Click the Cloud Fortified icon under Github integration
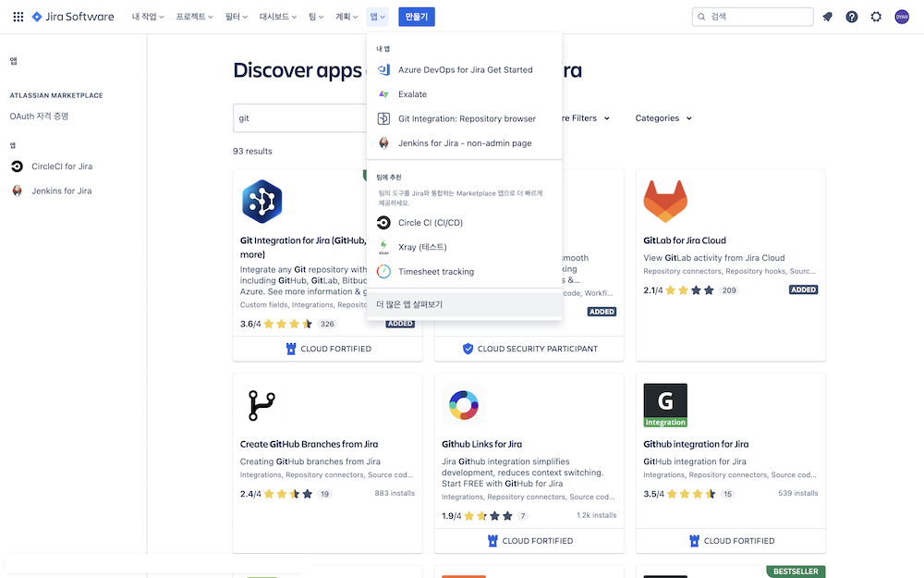Viewport: 924px width, 578px height. 694,541
